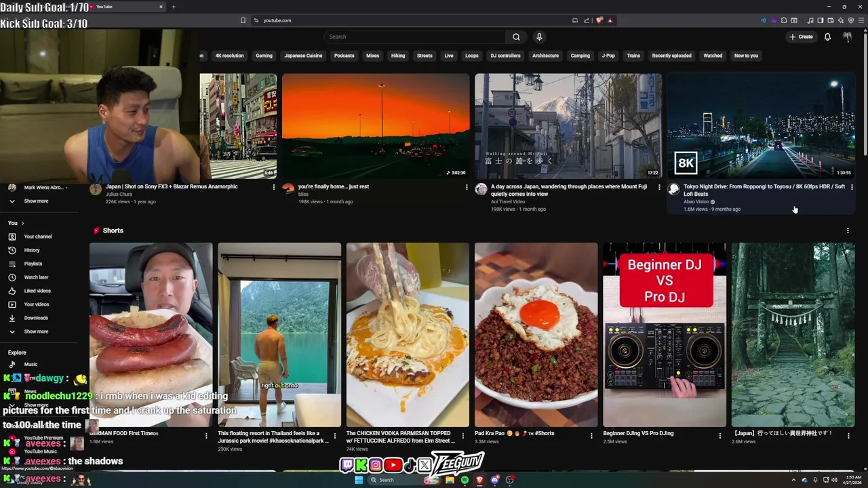This screenshot has width=868, height=488.
Task: Click the YouTube search magnifier button
Action: click(x=516, y=37)
